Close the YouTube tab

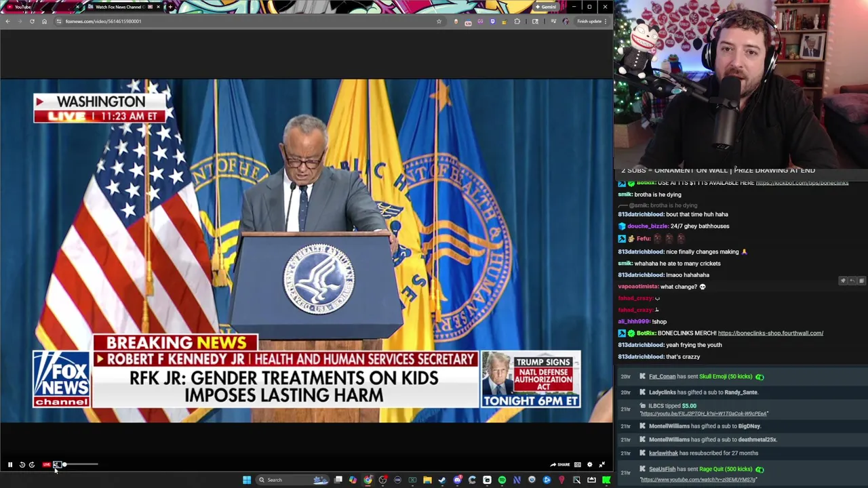(77, 7)
